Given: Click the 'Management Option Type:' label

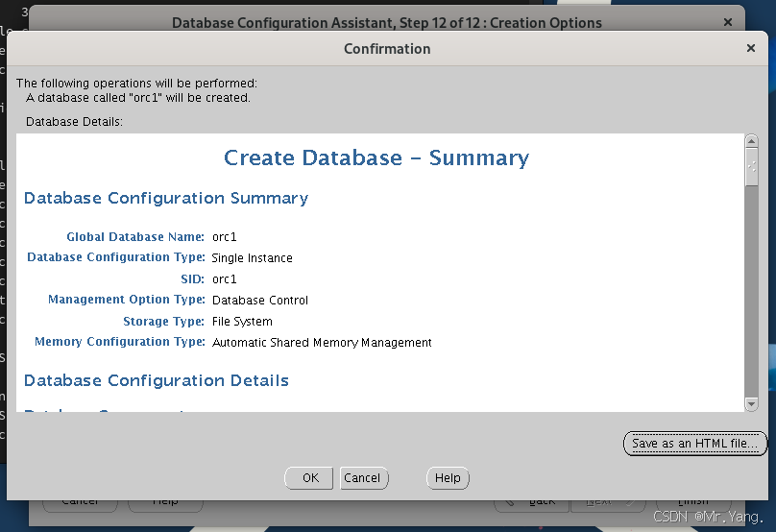Looking at the screenshot, I should point(126,300).
